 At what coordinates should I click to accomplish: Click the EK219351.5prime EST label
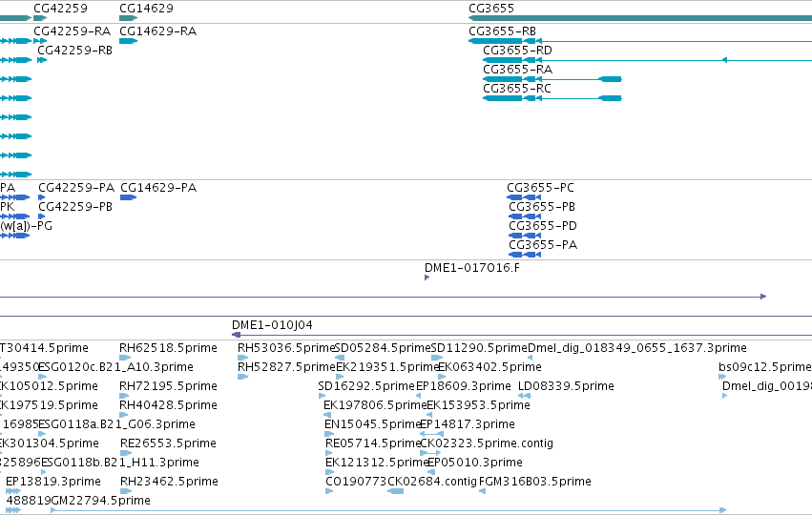click(x=387, y=367)
